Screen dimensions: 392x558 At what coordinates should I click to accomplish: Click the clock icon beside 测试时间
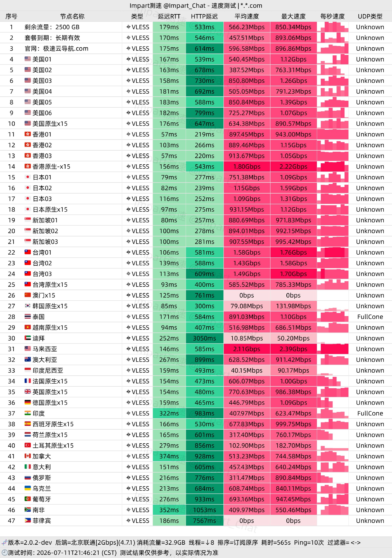(4, 552)
